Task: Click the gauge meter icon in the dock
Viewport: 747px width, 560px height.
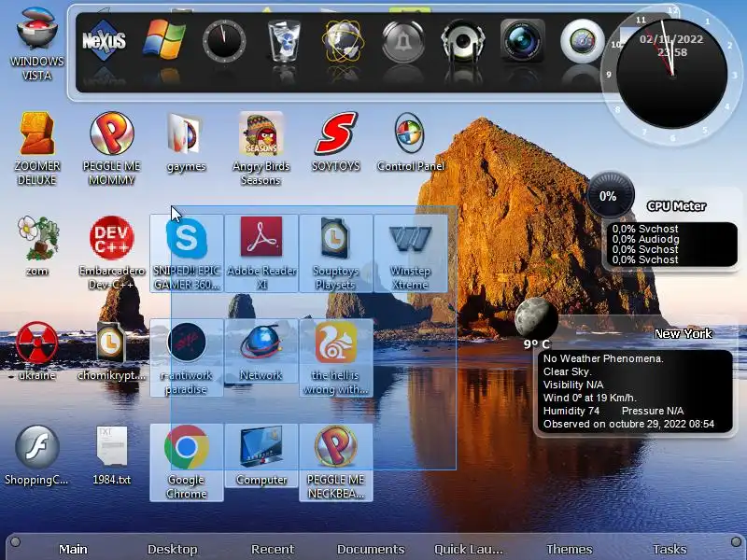Action: [x=582, y=41]
